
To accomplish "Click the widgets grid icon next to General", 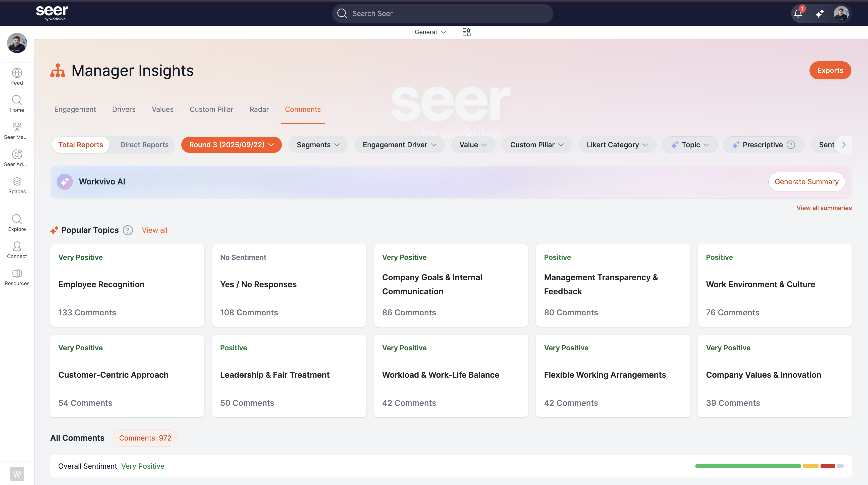I will point(466,32).
